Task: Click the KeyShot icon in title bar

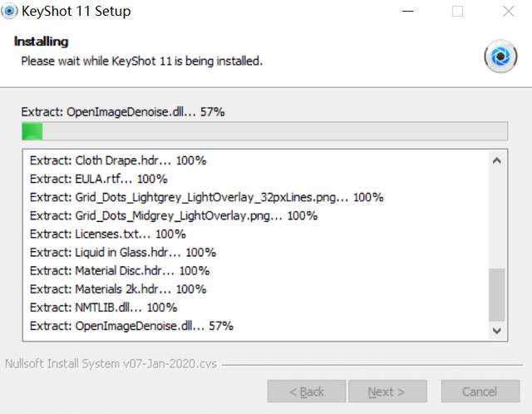Action: [x=9, y=11]
